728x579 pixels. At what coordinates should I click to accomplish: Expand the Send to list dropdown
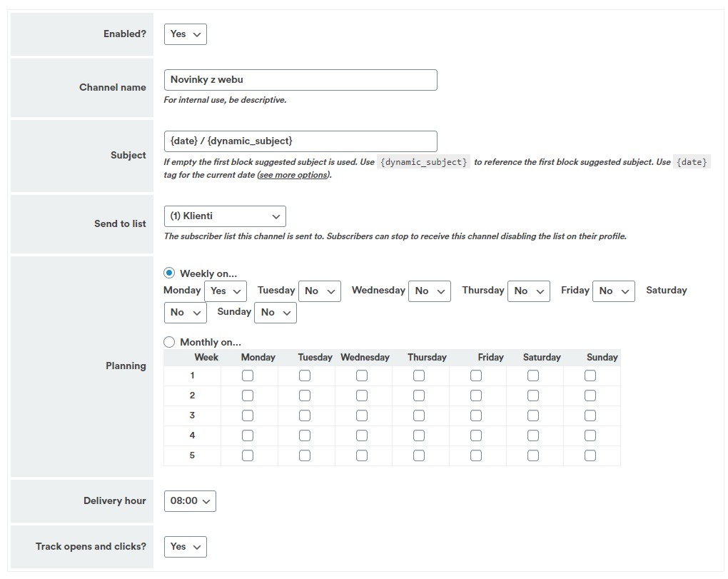click(x=224, y=216)
